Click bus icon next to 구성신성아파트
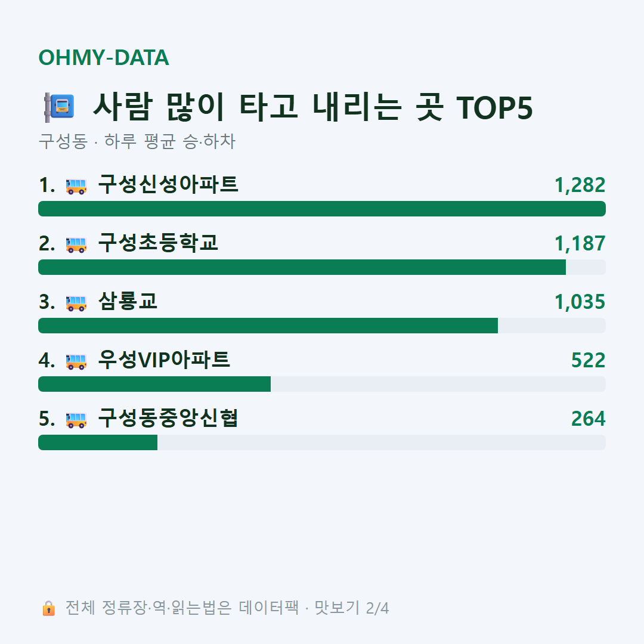The width and height of the screenshot is (644, 644). click(x=76, y=186)
